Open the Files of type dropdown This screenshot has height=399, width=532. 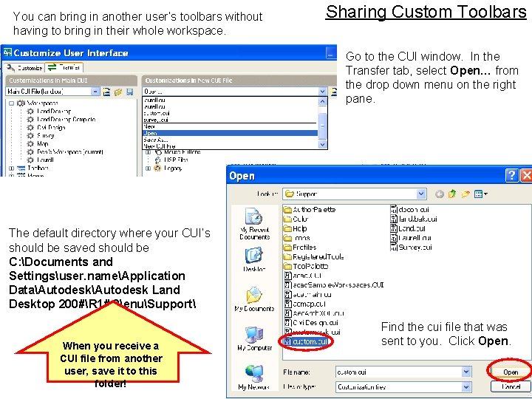[x=466, y=386]
